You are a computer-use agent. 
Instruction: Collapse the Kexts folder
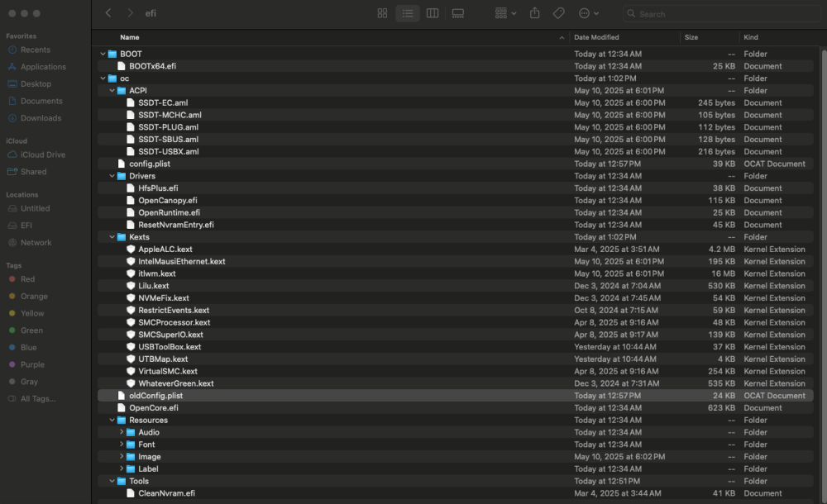click(x=112, y=237)
